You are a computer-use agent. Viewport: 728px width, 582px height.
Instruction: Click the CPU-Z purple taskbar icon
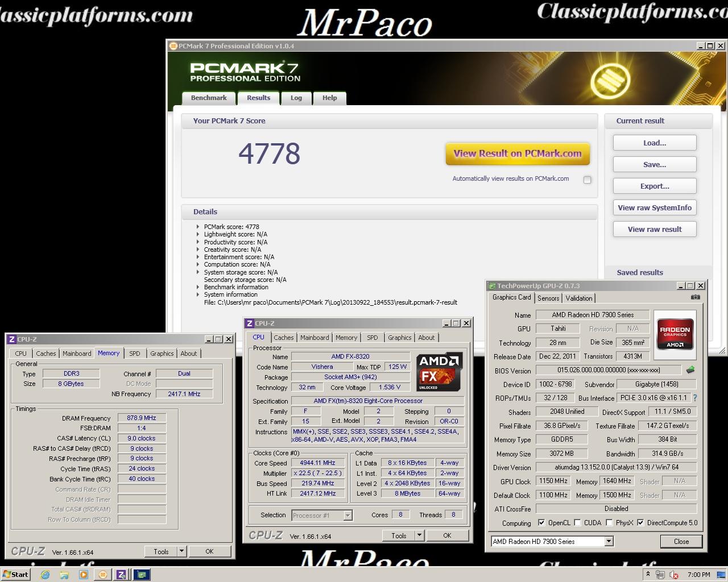click(121, 575)
